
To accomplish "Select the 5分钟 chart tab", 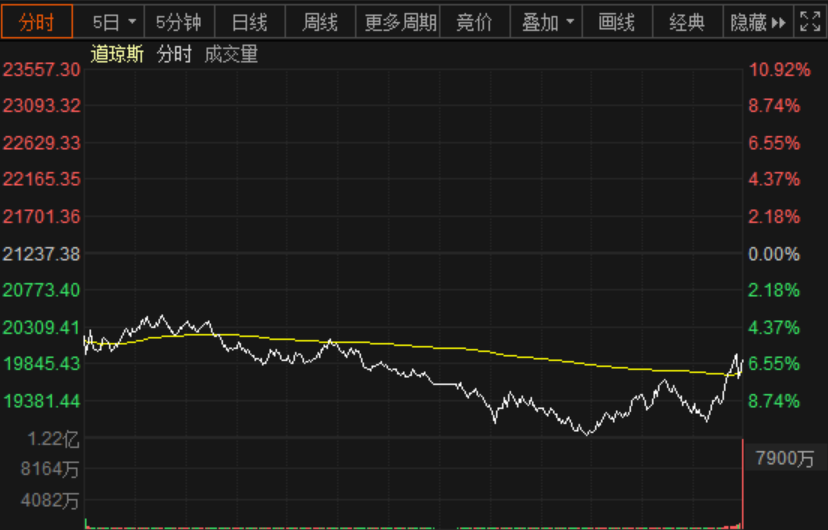I will pos(178,23).
